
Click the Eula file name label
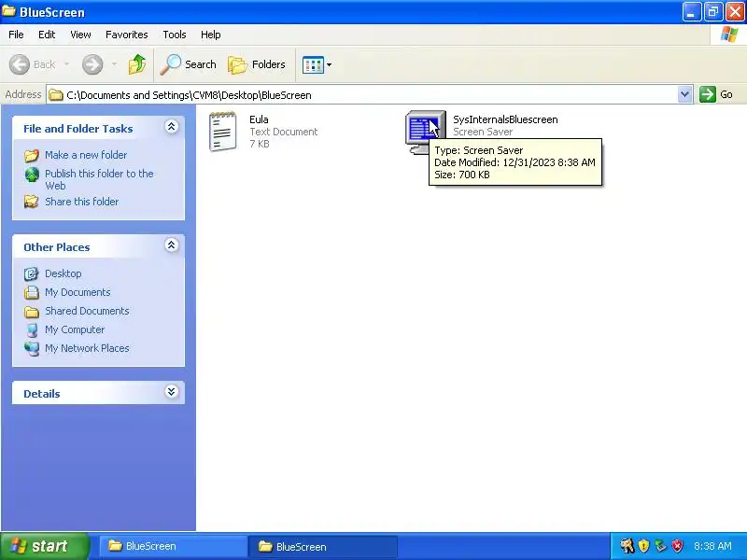click(259, 119)
